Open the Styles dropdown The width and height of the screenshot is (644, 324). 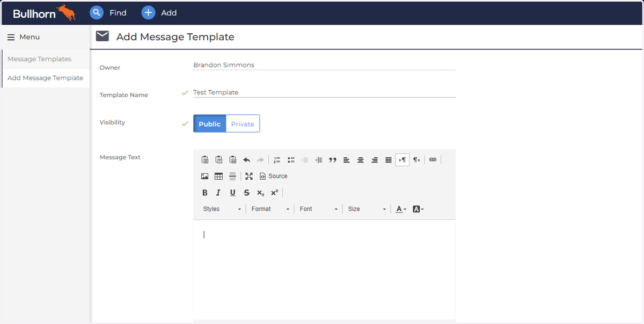[x=222, y=209]
